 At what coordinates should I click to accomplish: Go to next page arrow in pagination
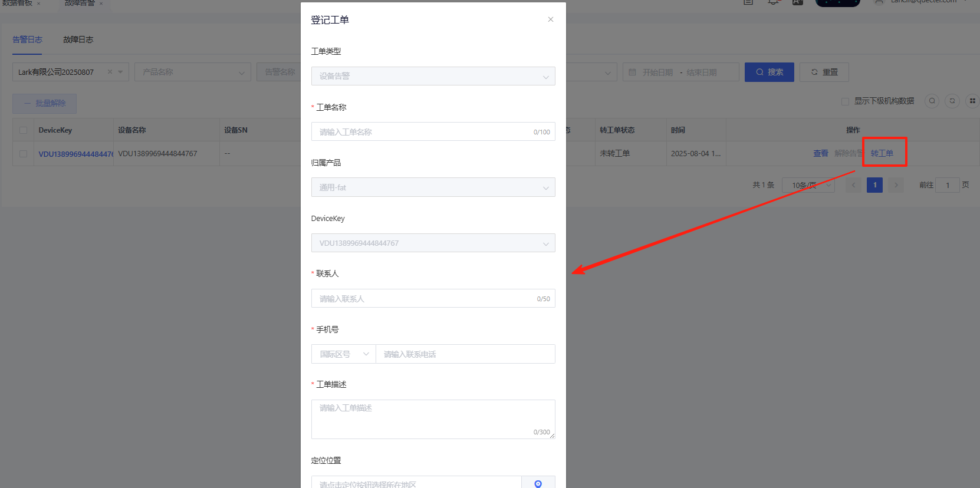point(896,185)
